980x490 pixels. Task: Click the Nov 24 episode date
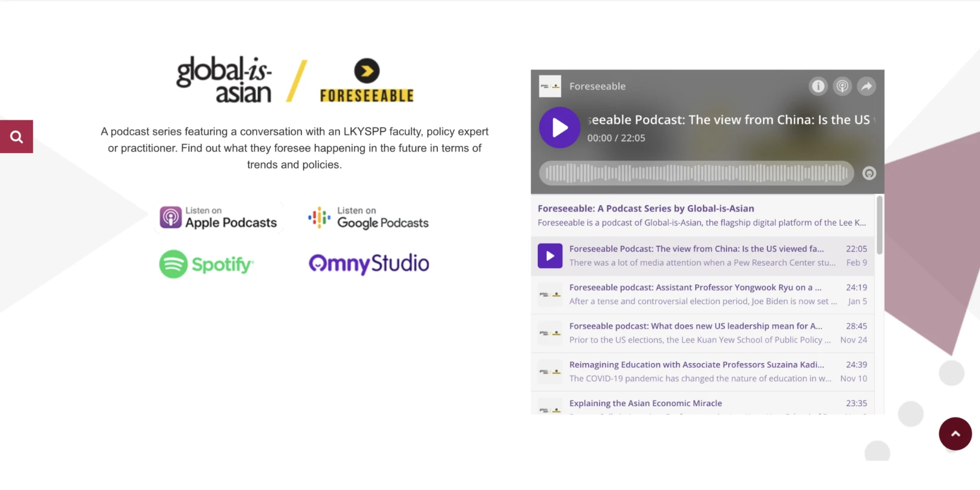854,340
